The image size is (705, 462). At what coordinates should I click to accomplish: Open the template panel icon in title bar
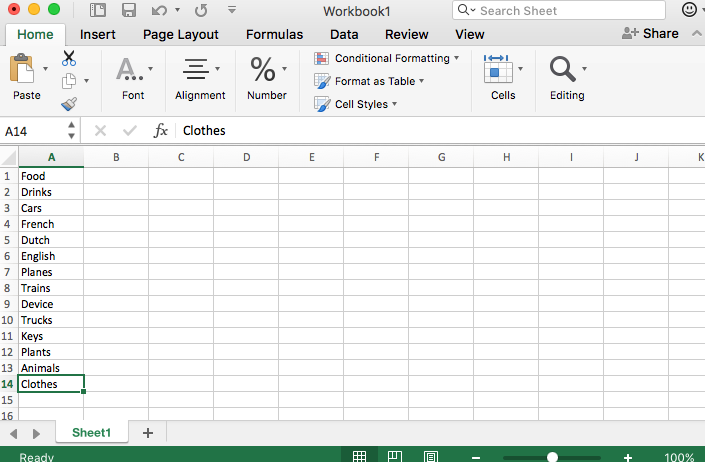click(x=98, y=10)
